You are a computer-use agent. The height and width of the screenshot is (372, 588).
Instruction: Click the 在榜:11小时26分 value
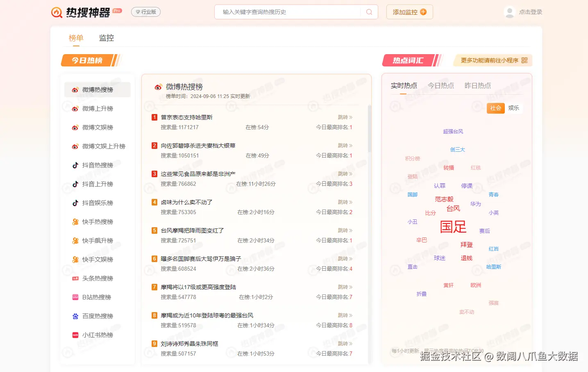256,184
